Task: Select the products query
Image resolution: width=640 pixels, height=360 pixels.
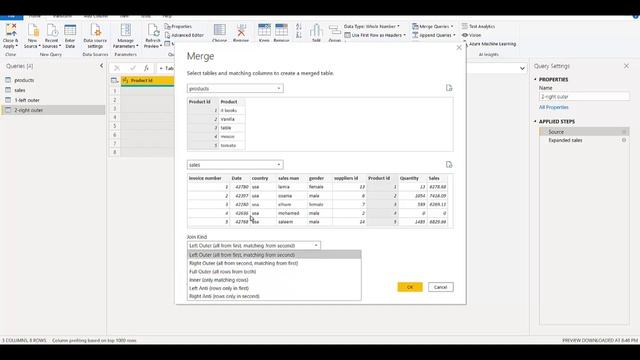Action: [53, 80]
